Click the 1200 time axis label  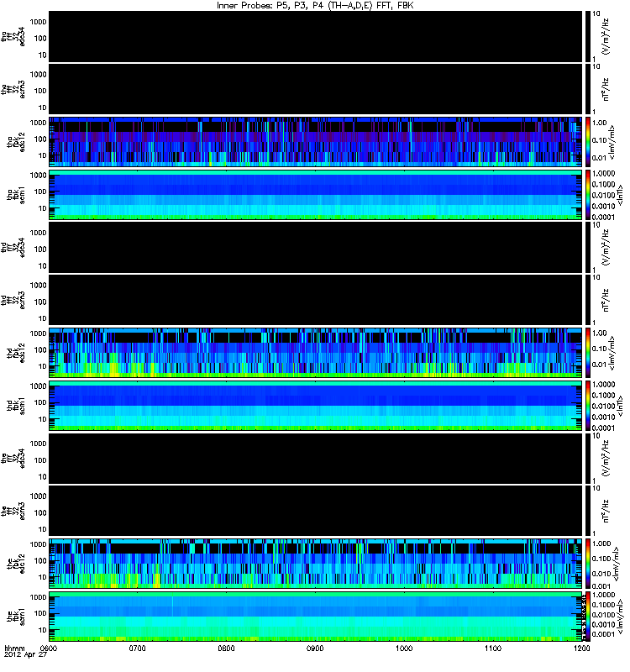click(x=581, y=648)
